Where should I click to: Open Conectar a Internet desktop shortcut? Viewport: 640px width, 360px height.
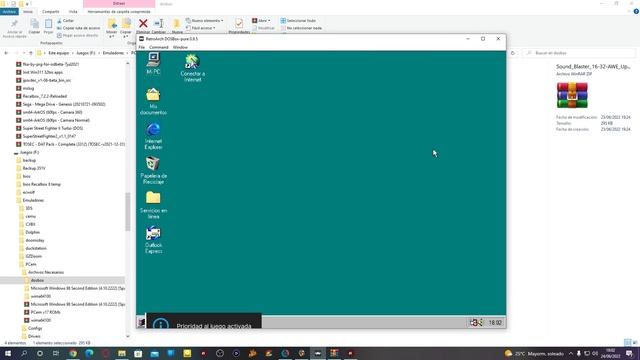[192, 68]
